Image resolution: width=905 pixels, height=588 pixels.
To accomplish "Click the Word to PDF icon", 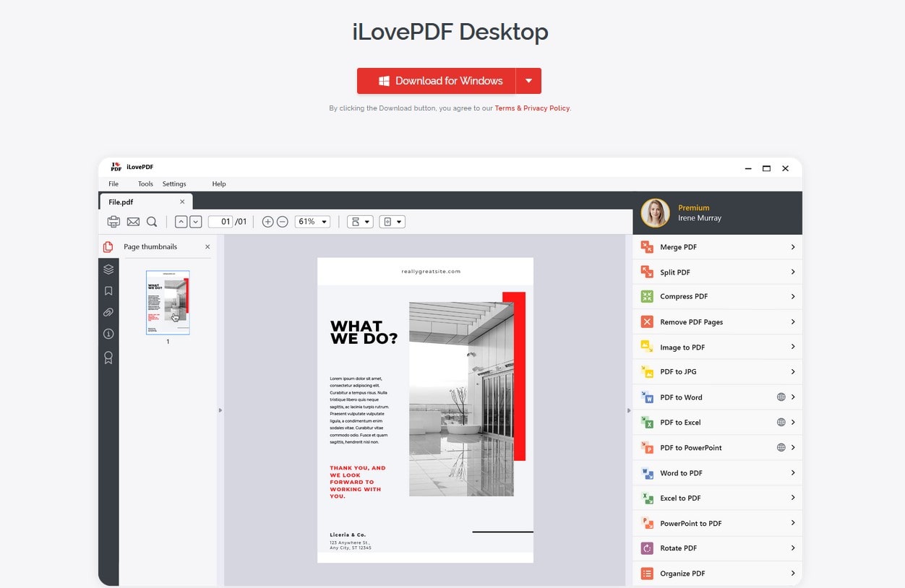I will point(647,473).
